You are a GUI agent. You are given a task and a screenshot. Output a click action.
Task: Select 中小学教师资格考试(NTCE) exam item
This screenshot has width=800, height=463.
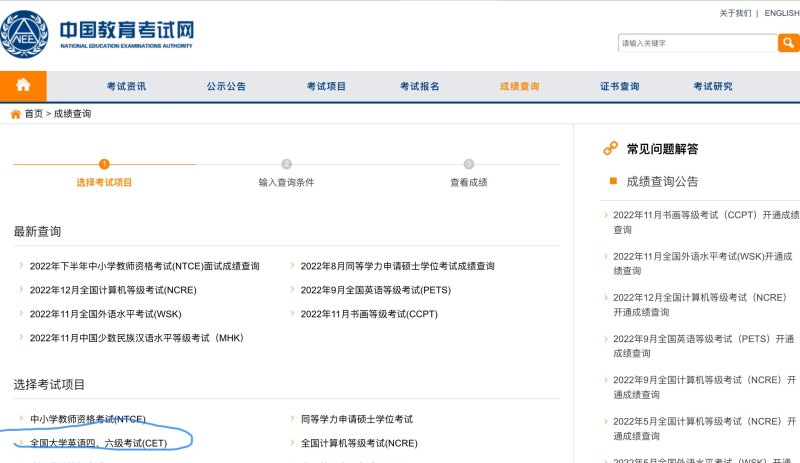[x=88, y=419]
